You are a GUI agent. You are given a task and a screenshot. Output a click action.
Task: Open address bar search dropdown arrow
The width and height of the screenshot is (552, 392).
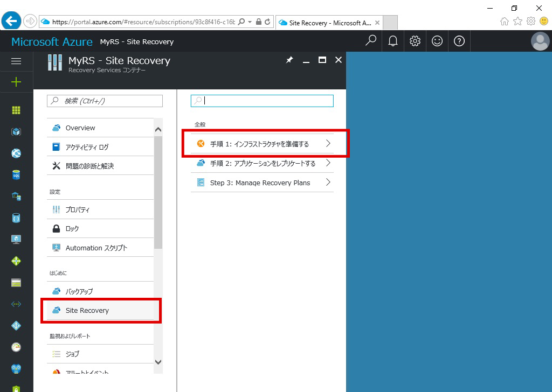250,22
